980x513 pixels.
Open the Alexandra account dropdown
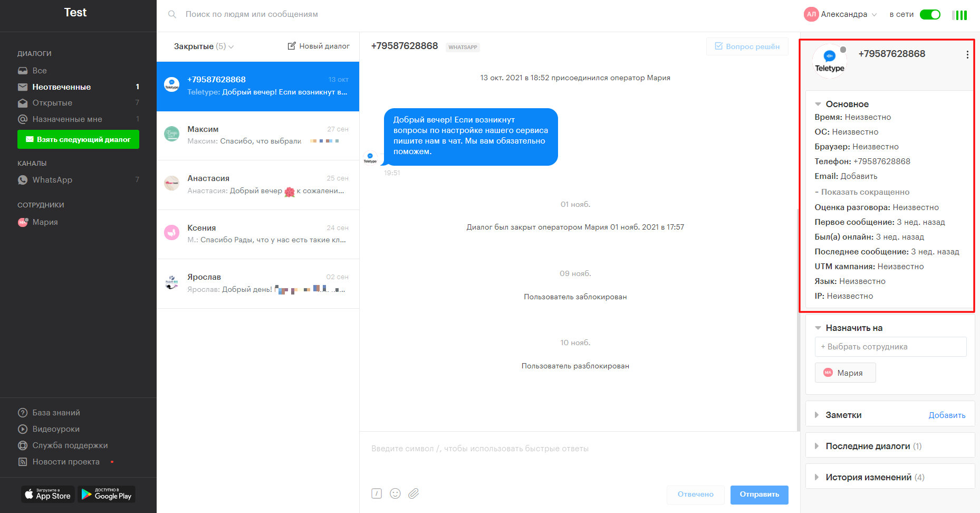click(841, 14)
